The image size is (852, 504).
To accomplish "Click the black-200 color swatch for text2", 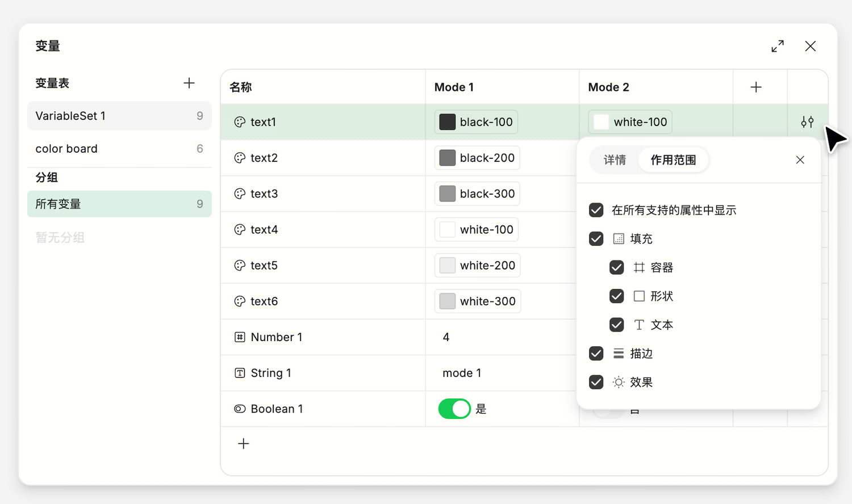I will pyautogui.click(x=447, y=158).
